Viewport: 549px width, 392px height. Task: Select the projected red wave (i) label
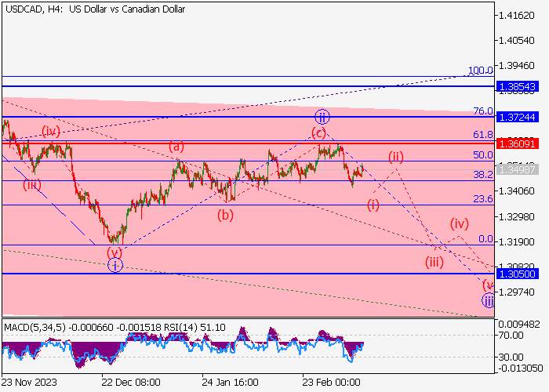coord(373,205)
